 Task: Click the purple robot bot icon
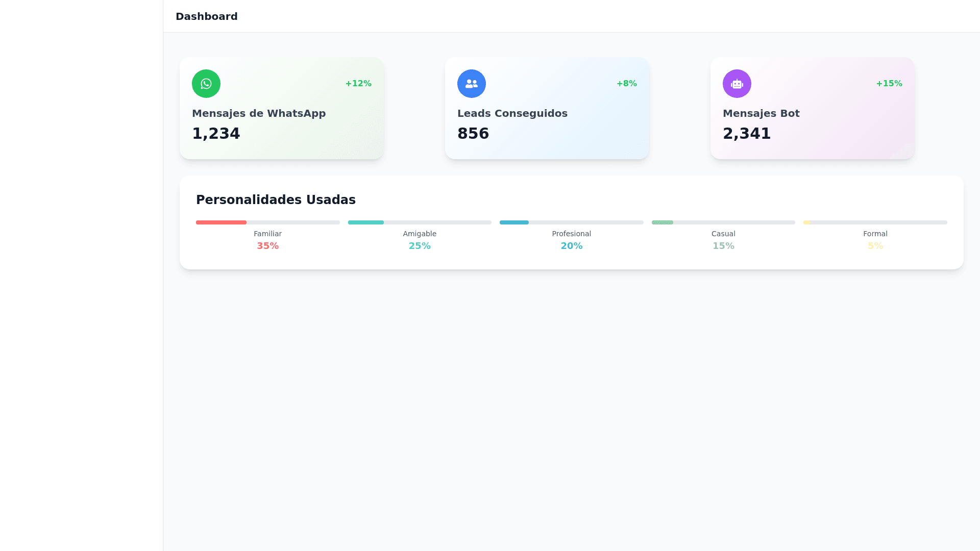click(x=737, y=84)
